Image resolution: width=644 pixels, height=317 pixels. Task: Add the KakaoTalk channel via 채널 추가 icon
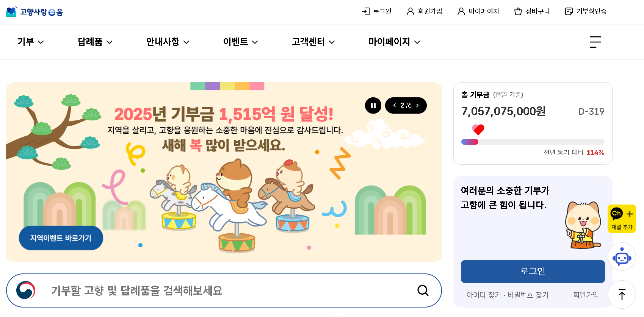(x=622, y=219)
